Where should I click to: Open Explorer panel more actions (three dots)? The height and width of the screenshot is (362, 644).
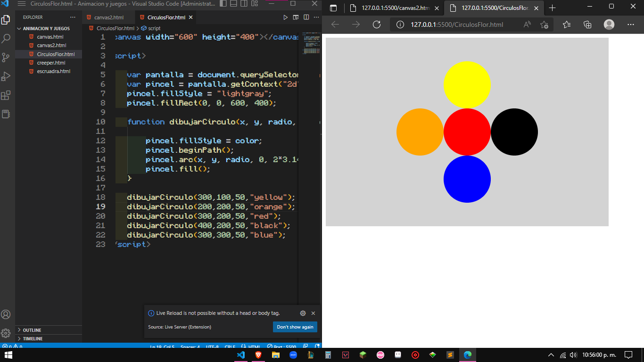[x=73, y=17]
